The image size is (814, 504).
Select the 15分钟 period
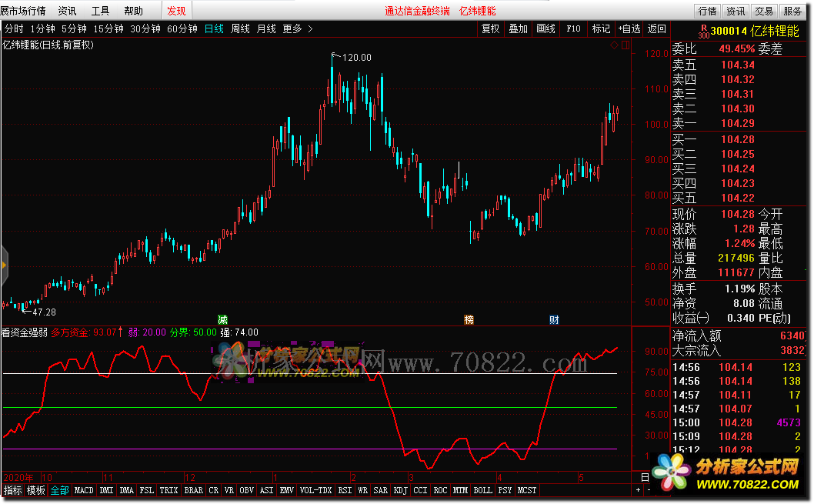108,28
